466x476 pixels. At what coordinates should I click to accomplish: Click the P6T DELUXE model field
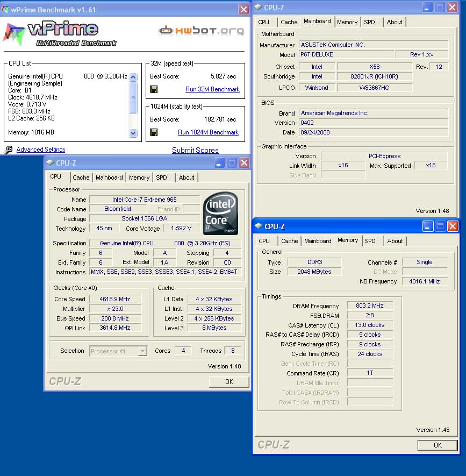pos(347,54)
